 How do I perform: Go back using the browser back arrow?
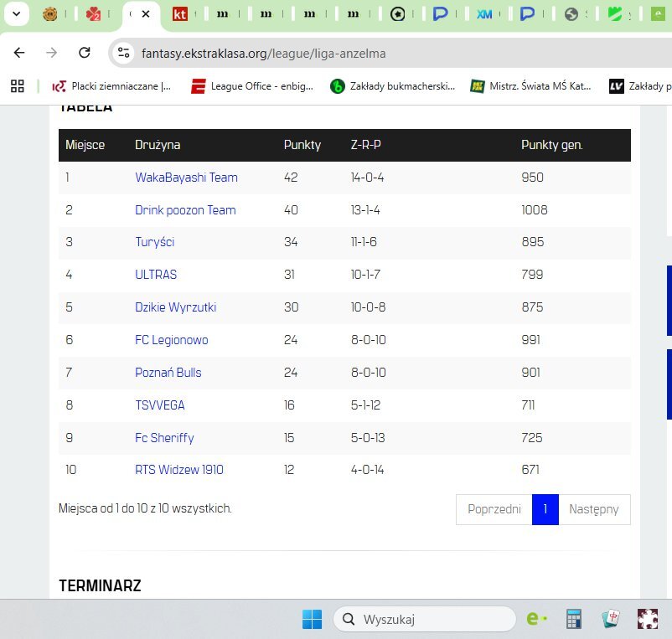(x=19, y=53)
